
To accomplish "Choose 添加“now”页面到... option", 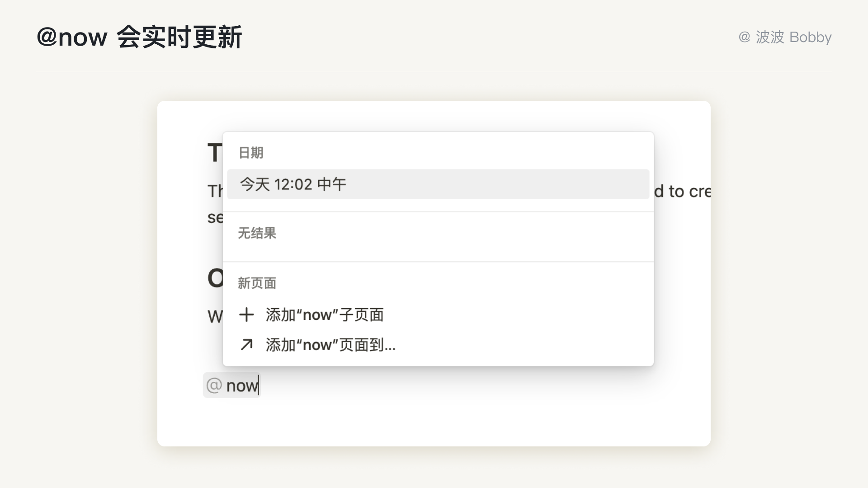I will point(330,345).
